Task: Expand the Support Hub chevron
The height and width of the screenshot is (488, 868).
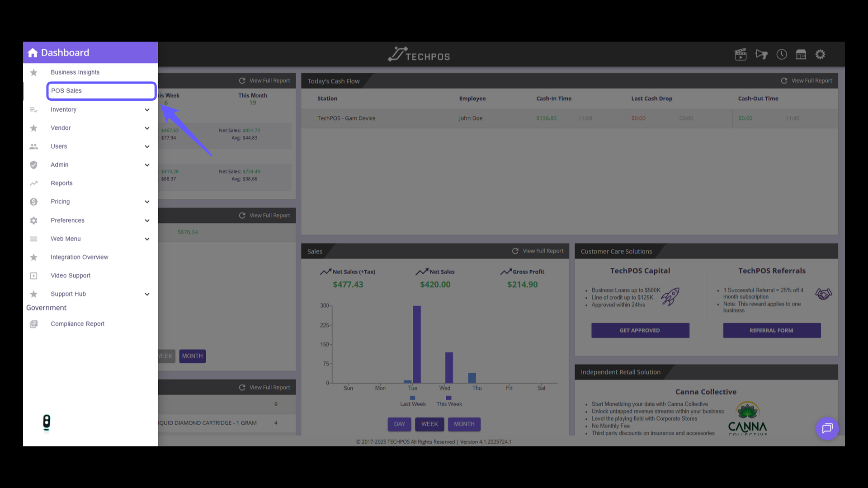Action: click(x=147, y=294)
